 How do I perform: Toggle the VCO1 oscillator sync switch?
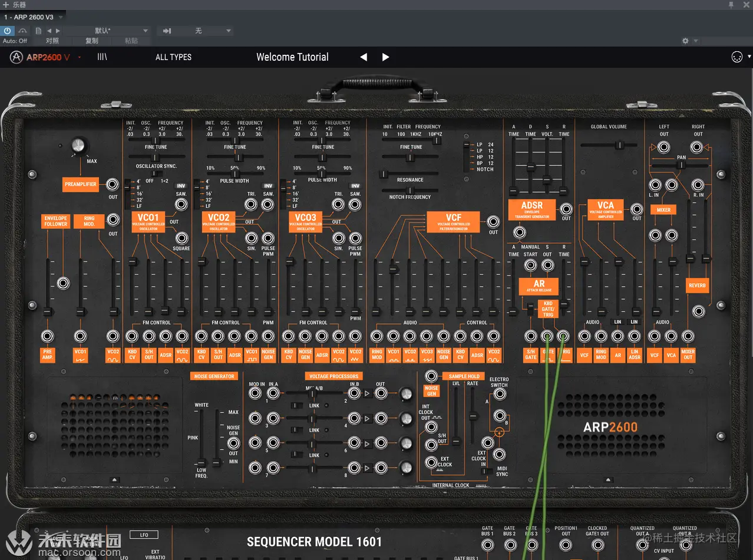click(x=157, y=174)
